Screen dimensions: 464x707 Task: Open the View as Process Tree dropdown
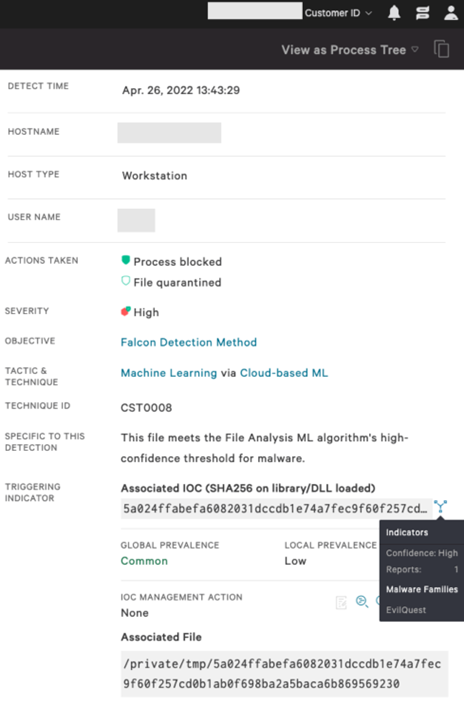[x=350, y=50]
